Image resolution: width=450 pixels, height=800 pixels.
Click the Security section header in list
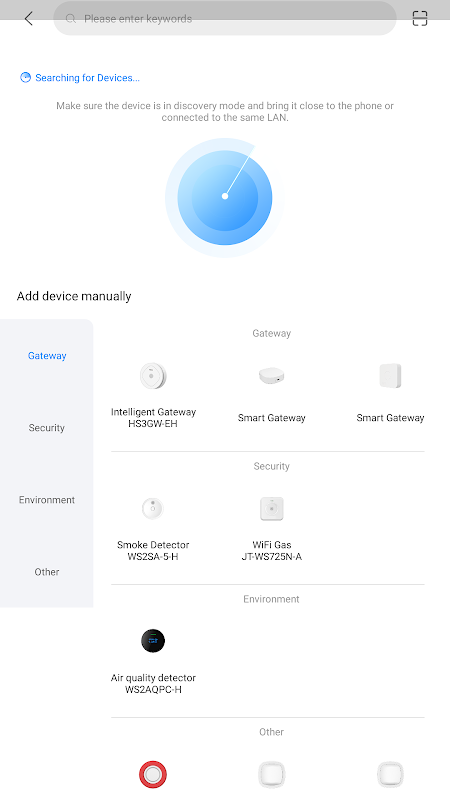coord(271,466)
